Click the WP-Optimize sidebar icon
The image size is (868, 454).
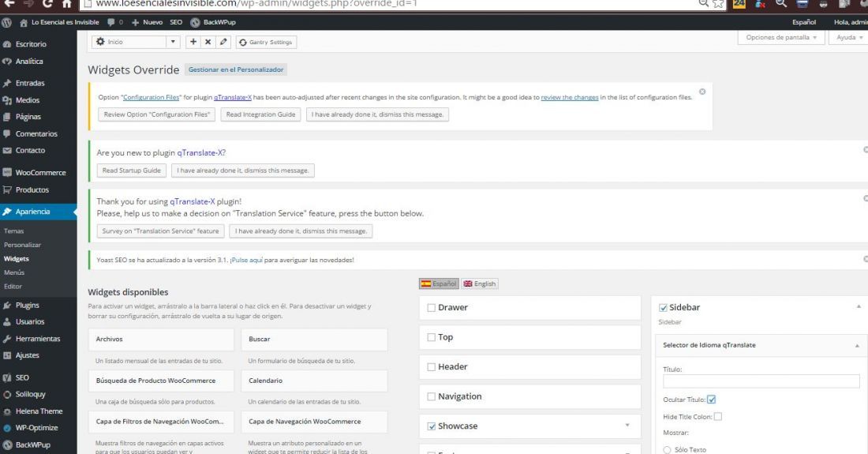7,428
